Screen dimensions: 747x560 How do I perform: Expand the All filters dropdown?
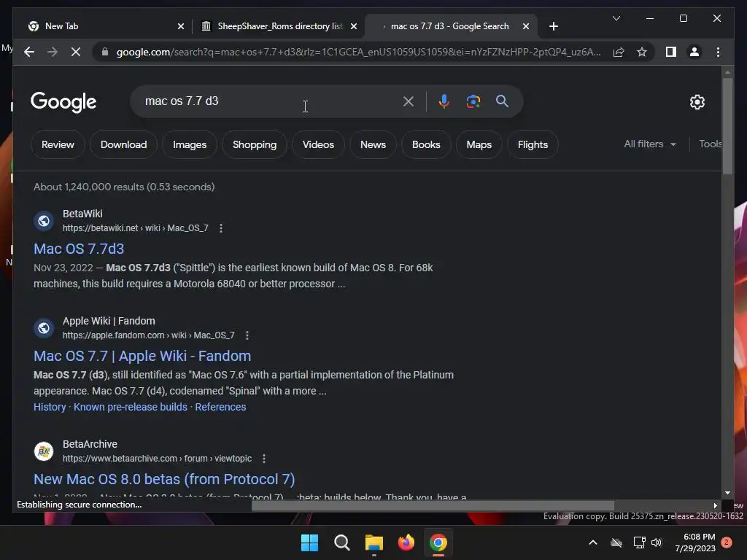coord(650,144)
